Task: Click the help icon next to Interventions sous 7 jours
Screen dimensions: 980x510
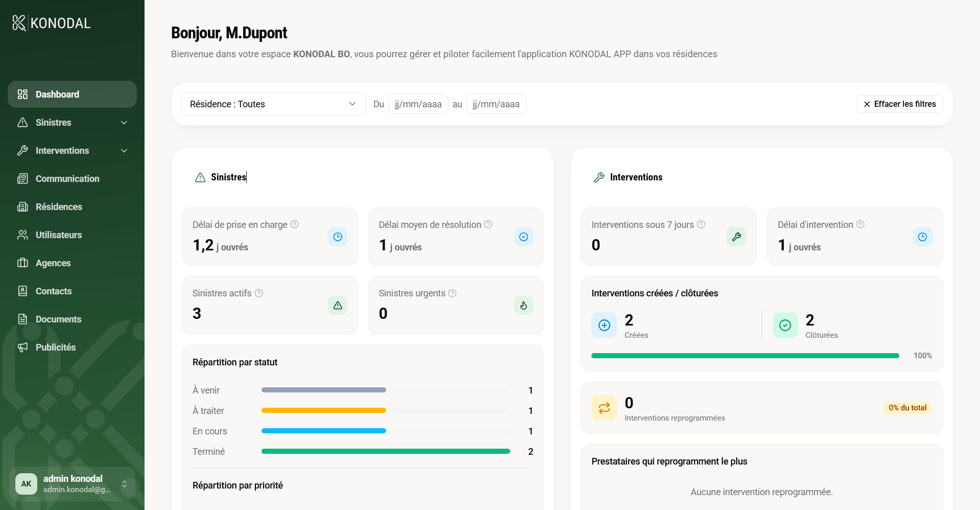Action: pos(701,224)
